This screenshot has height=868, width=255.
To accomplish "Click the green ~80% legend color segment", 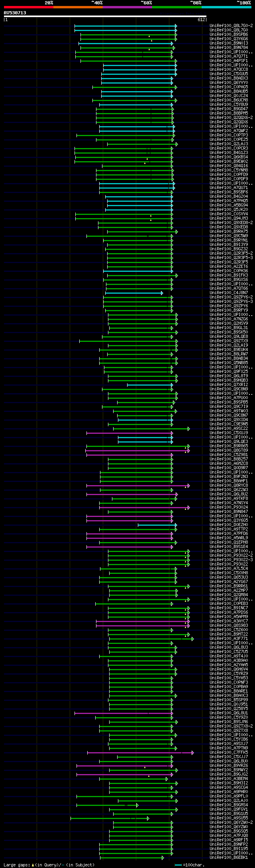I will pos(177,7).
